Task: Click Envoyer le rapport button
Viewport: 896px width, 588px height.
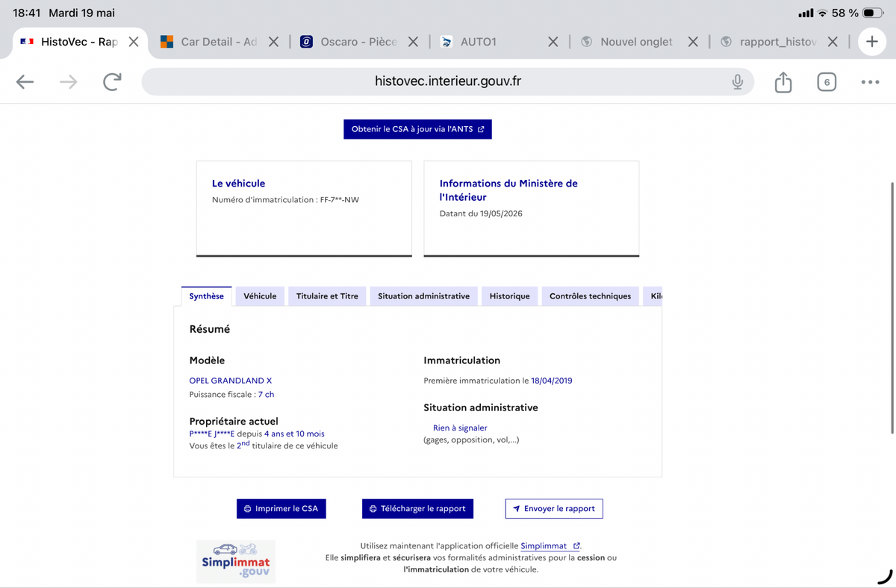Action: point(554,509)
